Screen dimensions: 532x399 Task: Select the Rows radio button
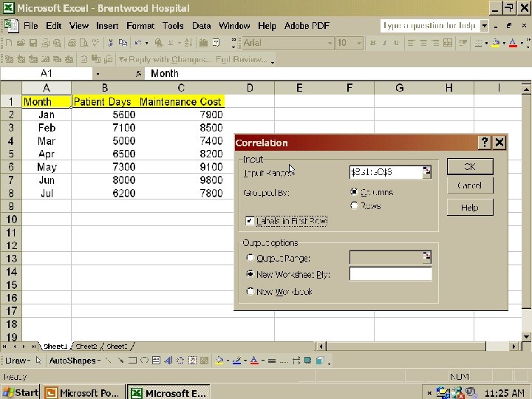click(x=354, y=206)
